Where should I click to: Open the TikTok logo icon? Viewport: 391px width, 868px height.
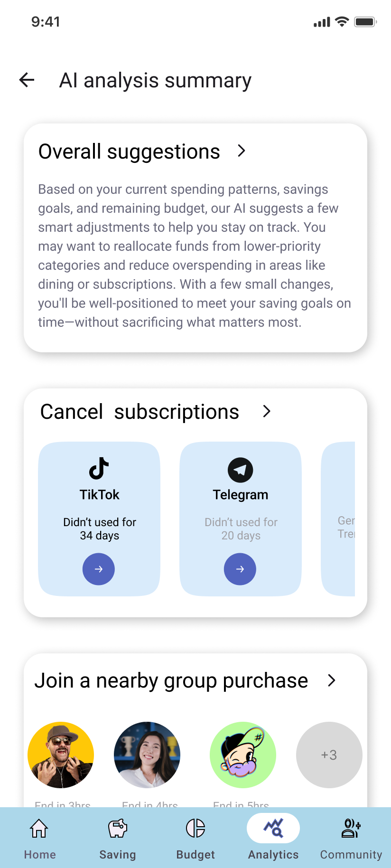click(x=99, y=469)
